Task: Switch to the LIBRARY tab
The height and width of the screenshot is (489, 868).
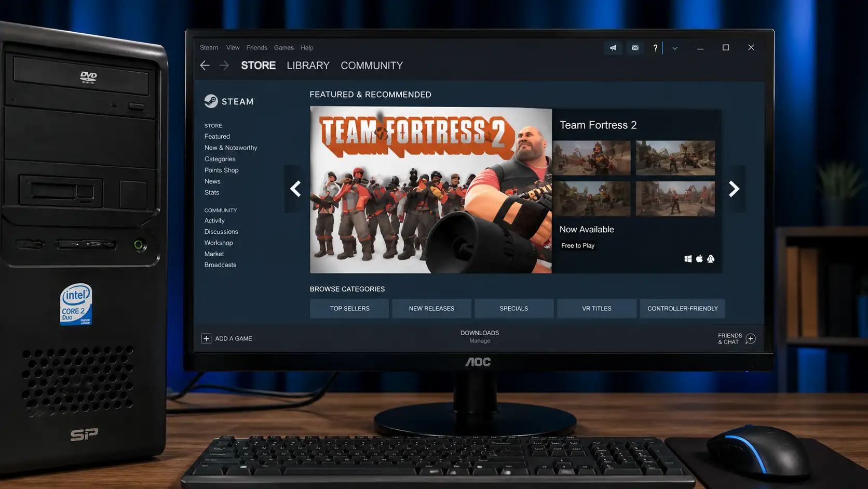Action: pos(308,65)
